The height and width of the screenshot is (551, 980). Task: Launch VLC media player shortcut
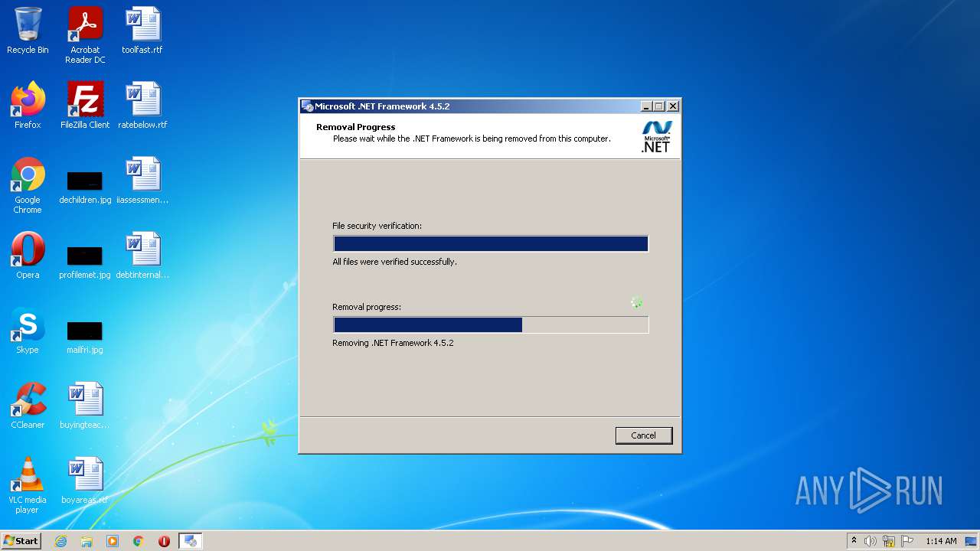[28, 485]
